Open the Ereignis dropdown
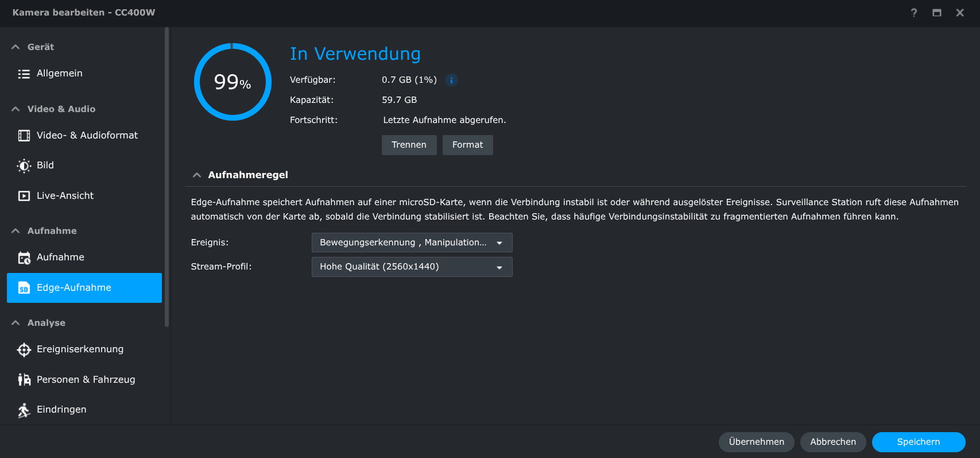Screen dimensions: 980x458 pyautogui.click(x=412, y=243)
